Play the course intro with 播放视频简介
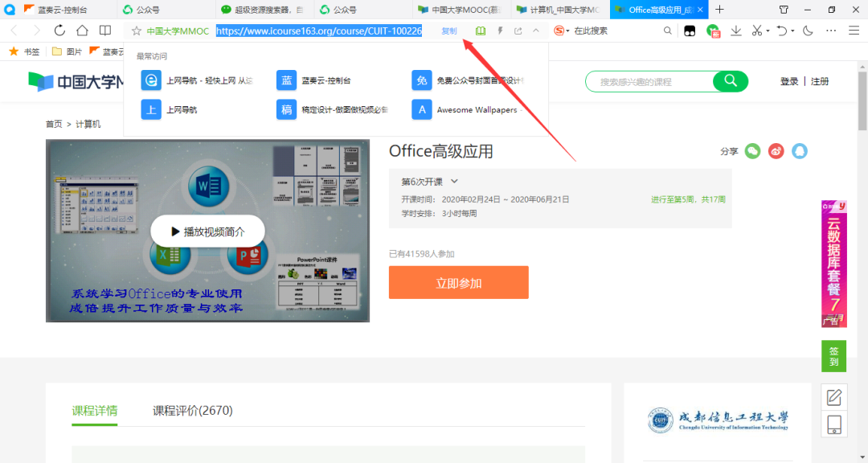This screenshot has width=868, height=463. click(x=207, y=231)
